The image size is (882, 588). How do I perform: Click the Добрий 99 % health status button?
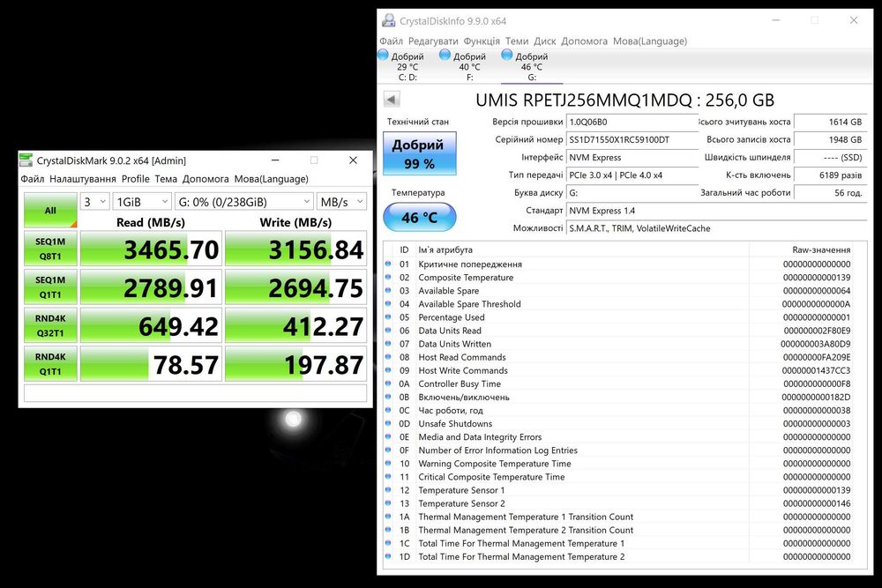(419, 153)
